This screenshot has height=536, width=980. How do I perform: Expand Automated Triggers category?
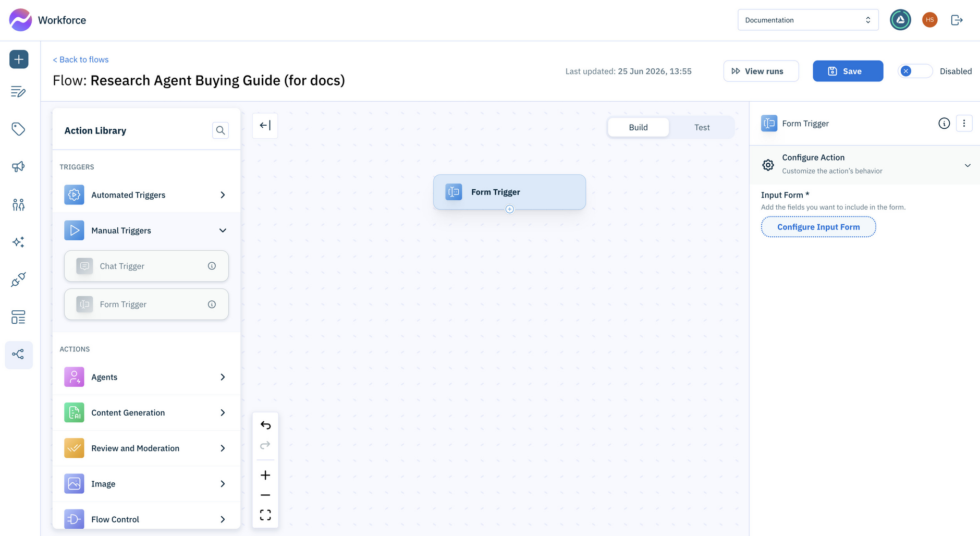pyautogui.click(x=146, y=195)
